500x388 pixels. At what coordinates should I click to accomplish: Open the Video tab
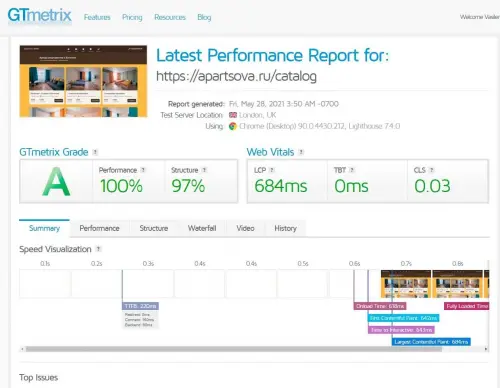[245, 228]
